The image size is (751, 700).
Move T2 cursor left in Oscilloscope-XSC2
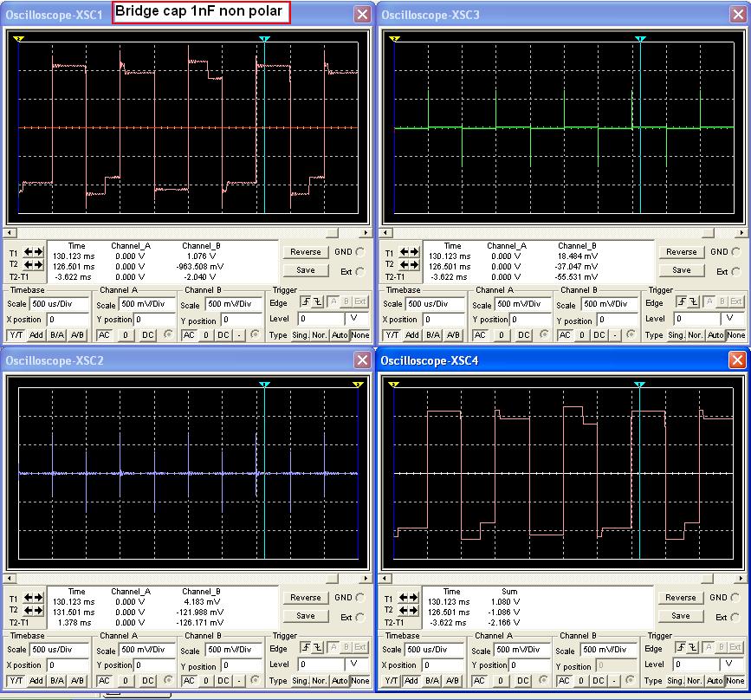pyautogui.click(x=29, y=610)
